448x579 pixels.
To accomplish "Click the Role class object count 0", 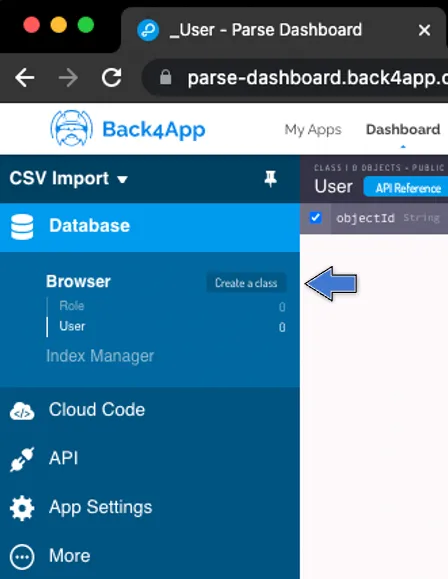I will pos(282,307).
